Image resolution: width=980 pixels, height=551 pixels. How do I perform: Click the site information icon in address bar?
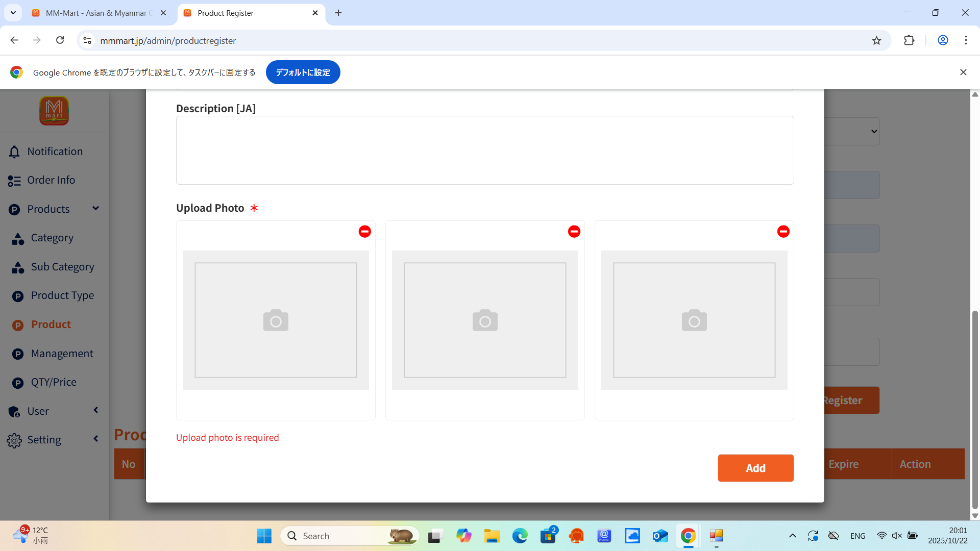[x=87, y=40]
